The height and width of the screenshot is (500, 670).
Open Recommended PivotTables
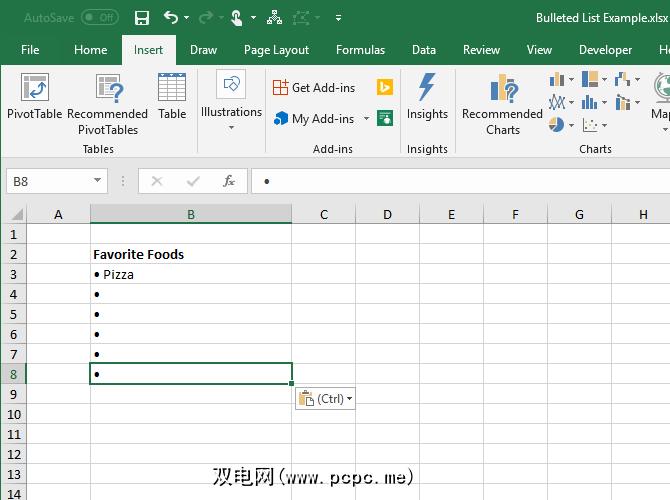pos(107,92)
